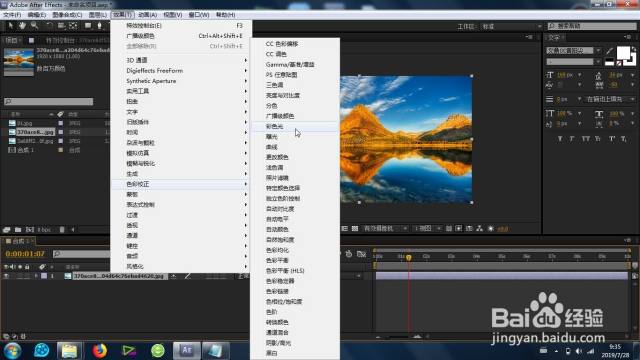The image size is (640, 360).
Task: Click the Project panel search field
Action: 48,101
